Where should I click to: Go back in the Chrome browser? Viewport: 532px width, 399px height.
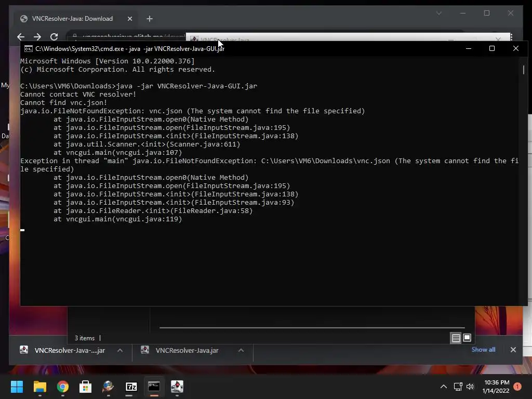[21, 37]
